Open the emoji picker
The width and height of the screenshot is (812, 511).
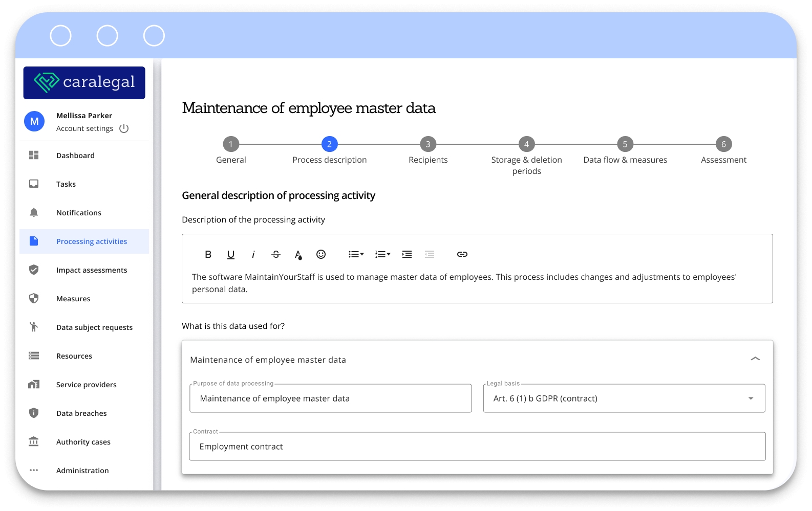321,254
